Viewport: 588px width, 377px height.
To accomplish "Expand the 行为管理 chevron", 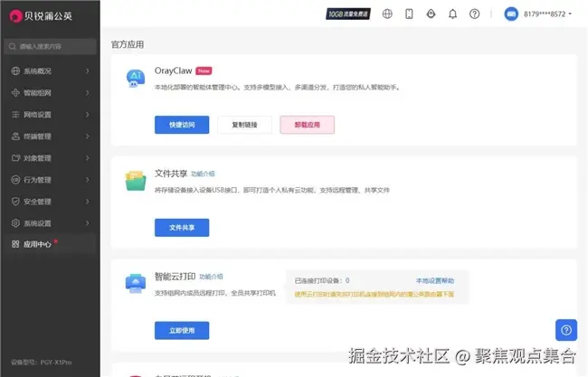I will [x=88, y=180].
